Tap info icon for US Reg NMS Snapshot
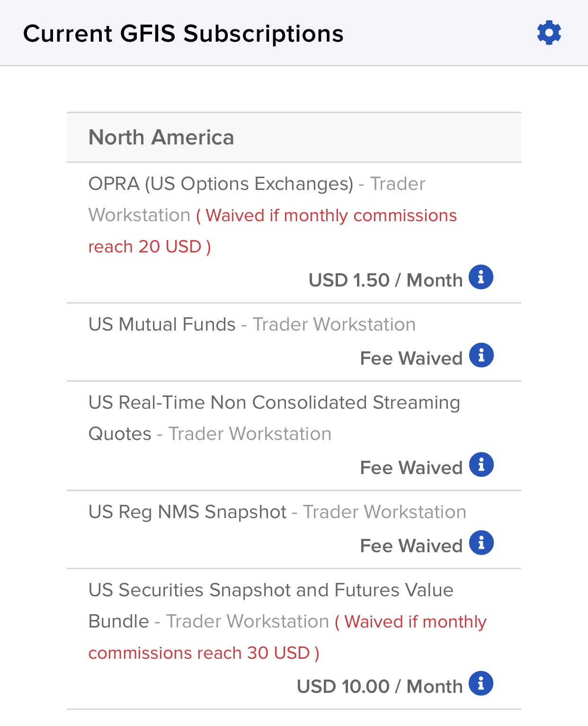This screenshot has width=588, height=726. (x=481, y=543)
